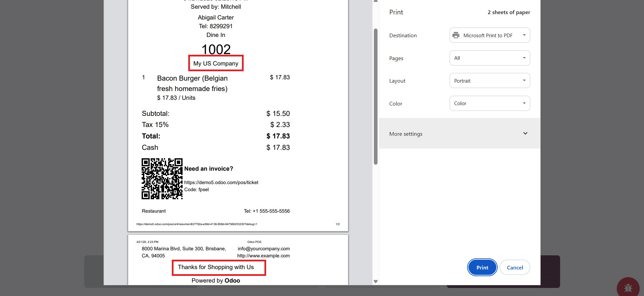644x296 pixels.
Task: Click the preview vertical scrollbar thumb
Action: click(376, 97)
